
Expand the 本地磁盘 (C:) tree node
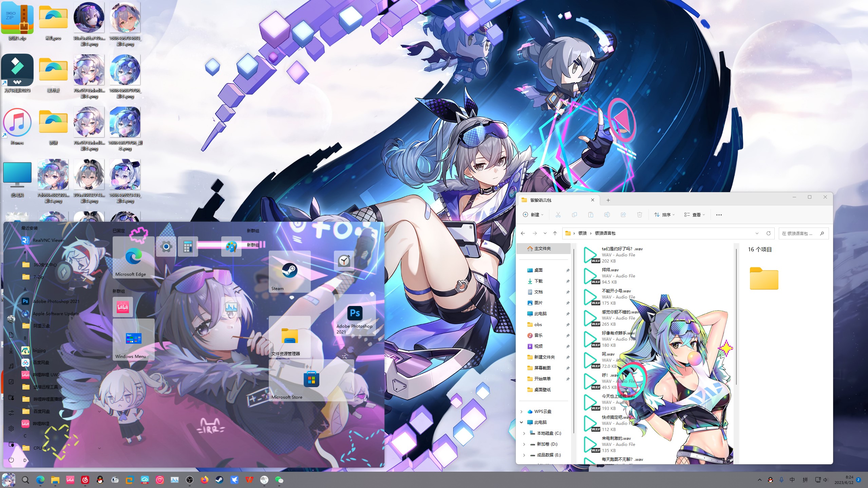pos(524,433)
